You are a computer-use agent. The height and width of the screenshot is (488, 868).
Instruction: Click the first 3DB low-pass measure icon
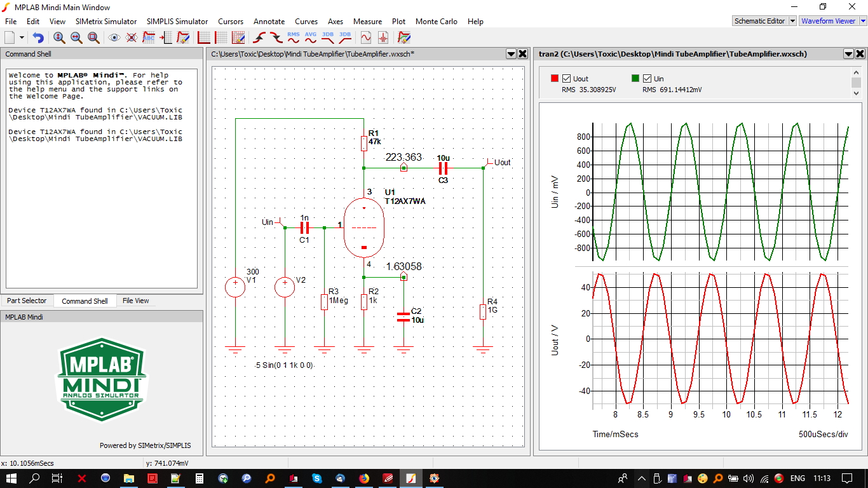coord(328,37)
